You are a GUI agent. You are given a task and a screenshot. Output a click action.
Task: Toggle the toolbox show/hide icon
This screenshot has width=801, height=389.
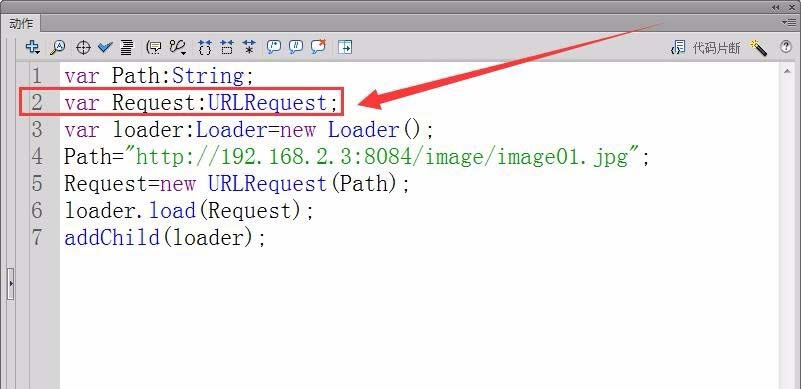click(345, 48)
